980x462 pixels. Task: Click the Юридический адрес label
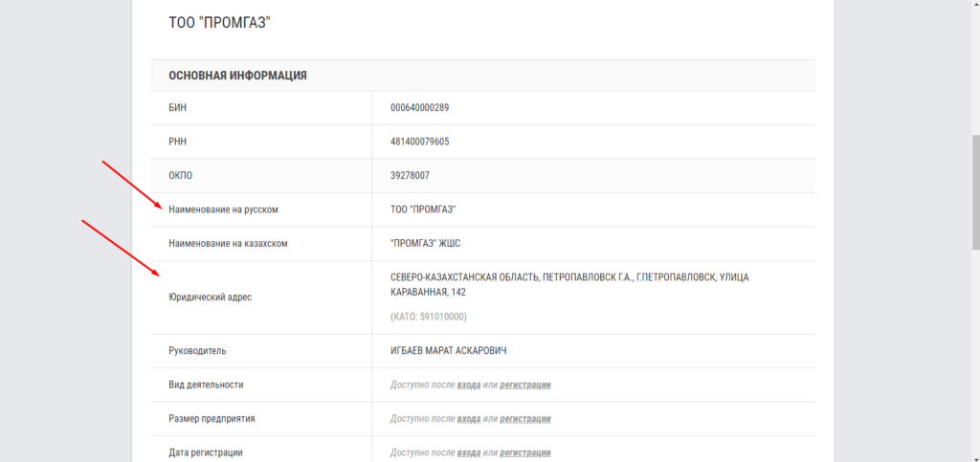[210, 297]
